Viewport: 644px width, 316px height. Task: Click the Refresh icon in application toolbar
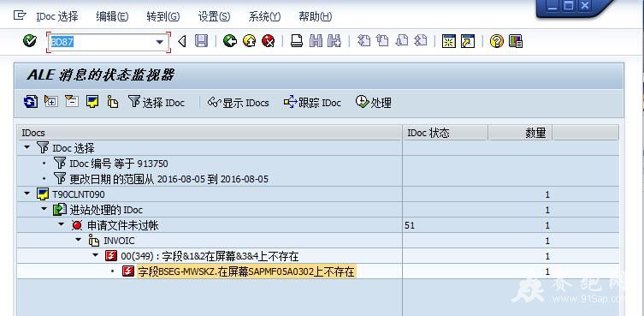click(x=31, y=101)
